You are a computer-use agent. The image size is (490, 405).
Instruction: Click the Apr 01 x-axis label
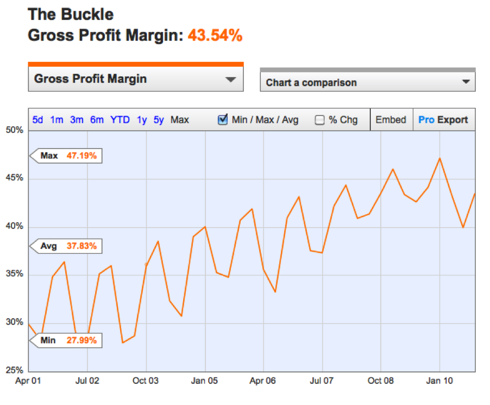(x=28, y=381)
